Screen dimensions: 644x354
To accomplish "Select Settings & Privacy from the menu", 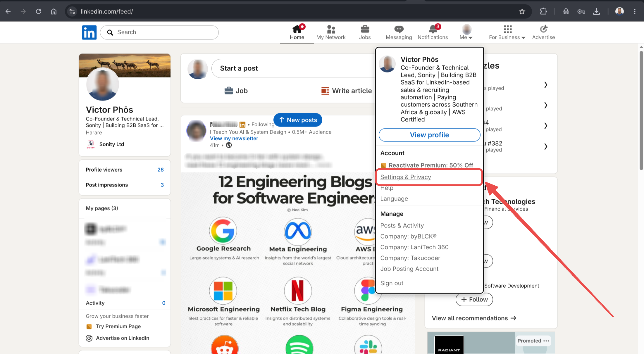I will pyautogui.click(x=406, y=177).
